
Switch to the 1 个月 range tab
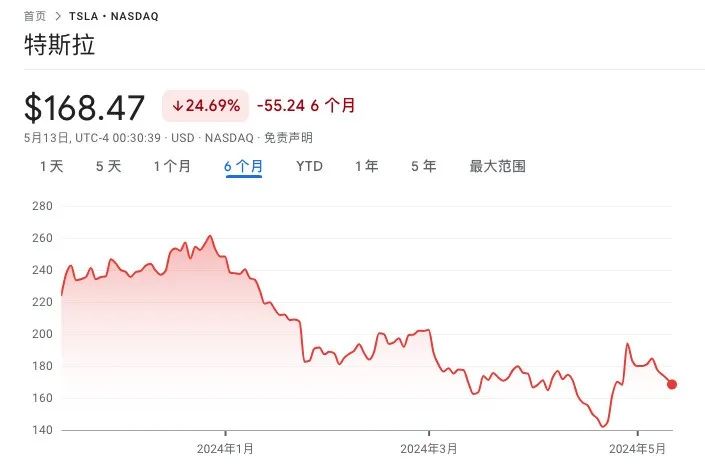point(172,166)
